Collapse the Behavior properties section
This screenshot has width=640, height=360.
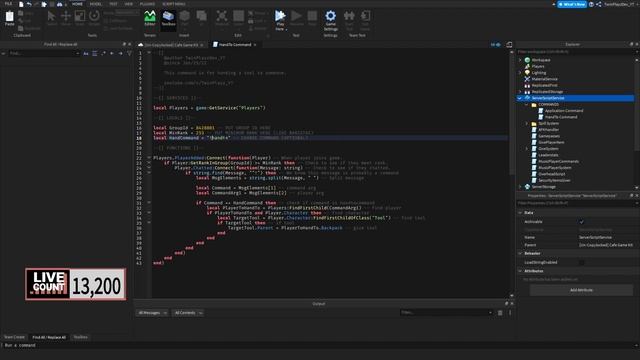coord(520,253)
